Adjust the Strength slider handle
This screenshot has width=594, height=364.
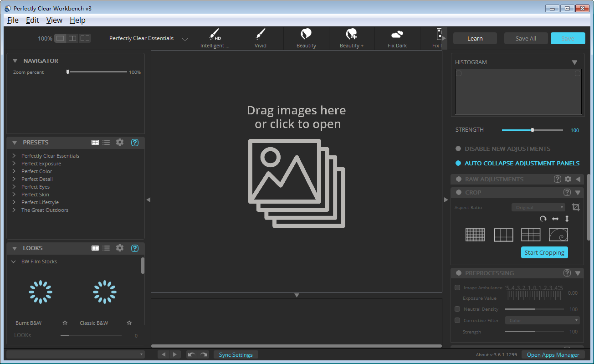(532, 130)
